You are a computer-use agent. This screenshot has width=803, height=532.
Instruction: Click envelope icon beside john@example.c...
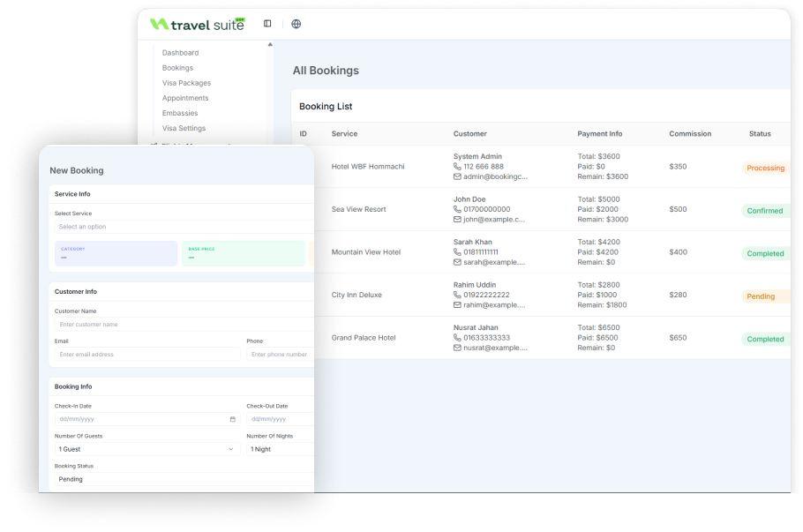click(x=457, y=219)
